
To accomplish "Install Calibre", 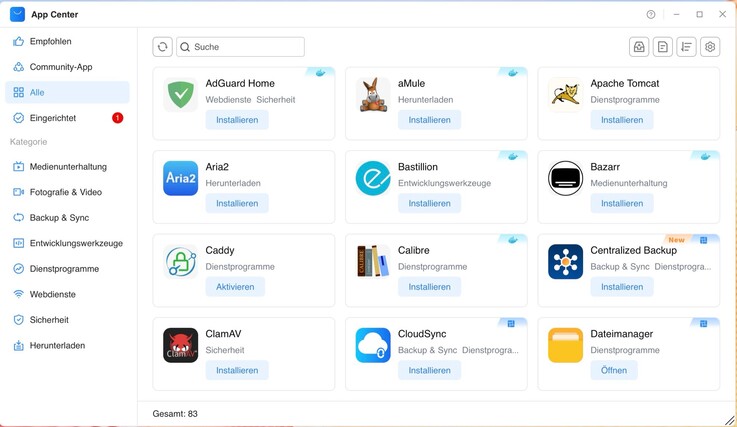I will (x=429, y=287).
